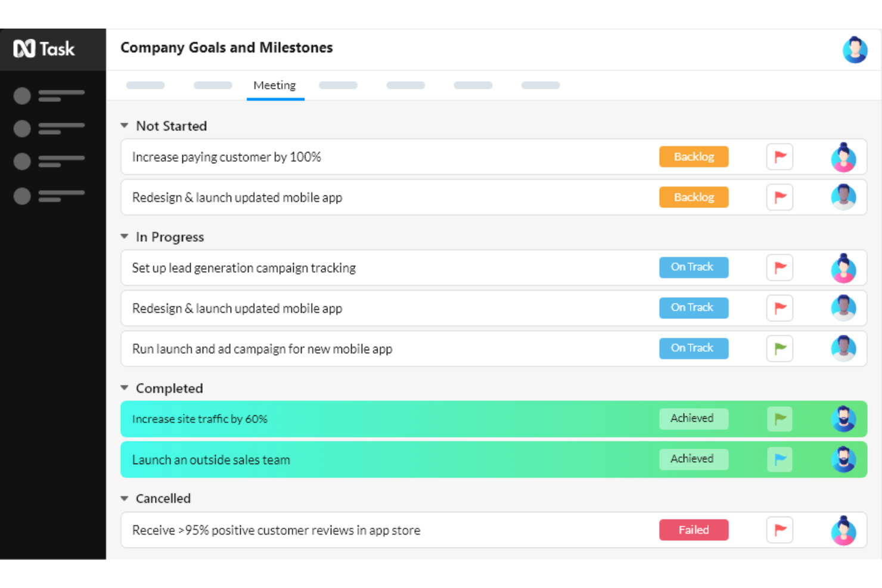Open the assignee avatar for 'Set up lead generation campaign'
This screenshot has height=588, width=882.
tap(843, 267)
